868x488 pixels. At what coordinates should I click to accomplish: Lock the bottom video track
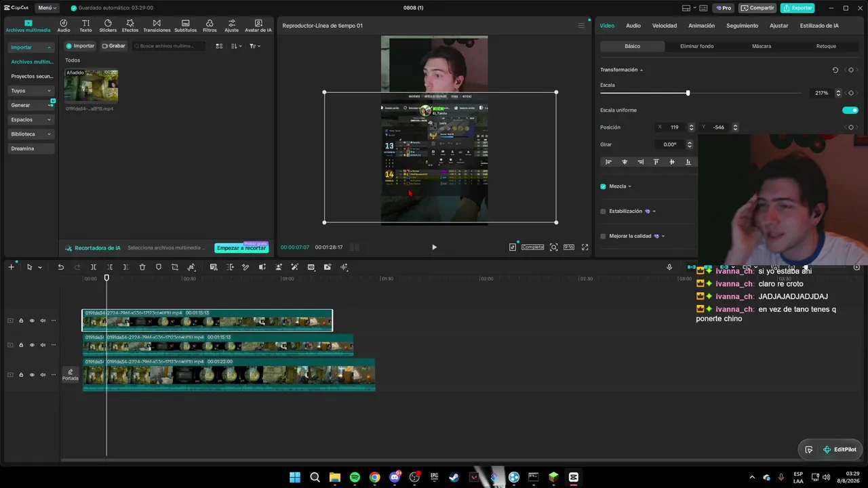click(21, 375)
